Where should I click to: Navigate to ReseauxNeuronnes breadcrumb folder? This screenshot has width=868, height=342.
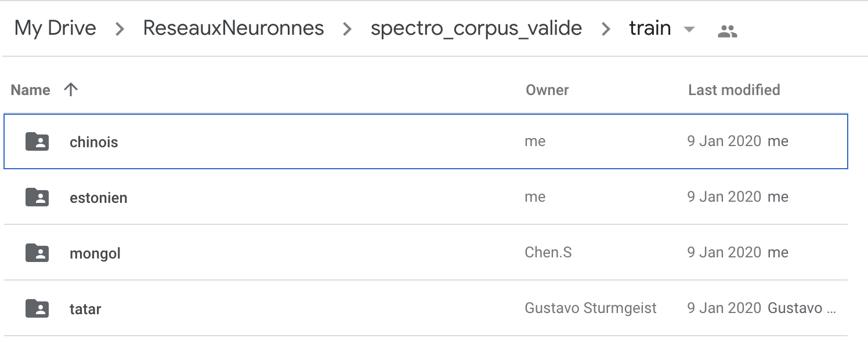(x=233, y=28)
